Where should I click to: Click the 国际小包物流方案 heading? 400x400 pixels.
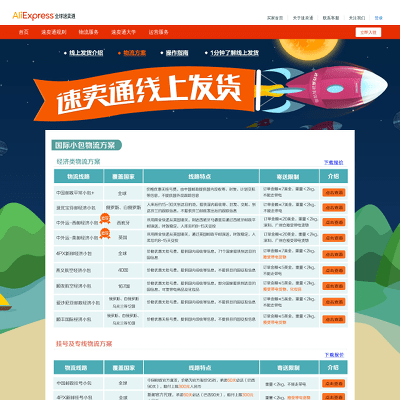tap(86, 145)
